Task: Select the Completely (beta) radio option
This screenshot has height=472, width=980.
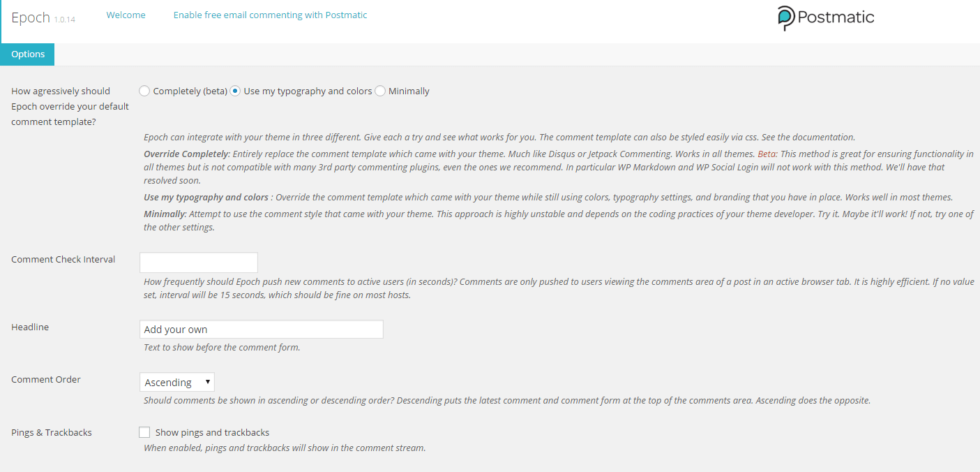Action: point(144,91)
